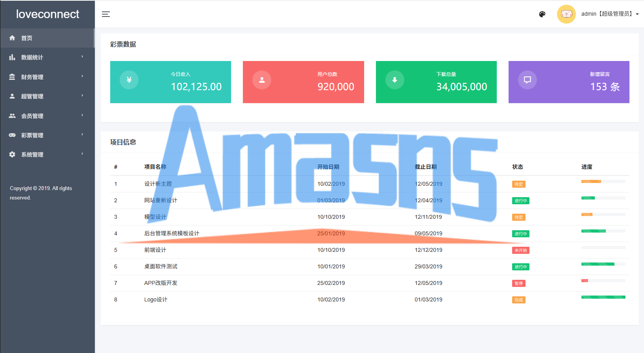Click the user icon on red card
The width and height of the screenshot is (644, 353).
[262, 80]
